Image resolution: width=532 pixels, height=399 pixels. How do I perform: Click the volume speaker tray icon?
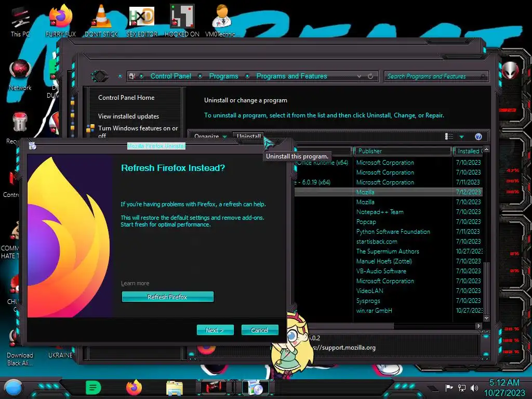click(x=474, y=388)
